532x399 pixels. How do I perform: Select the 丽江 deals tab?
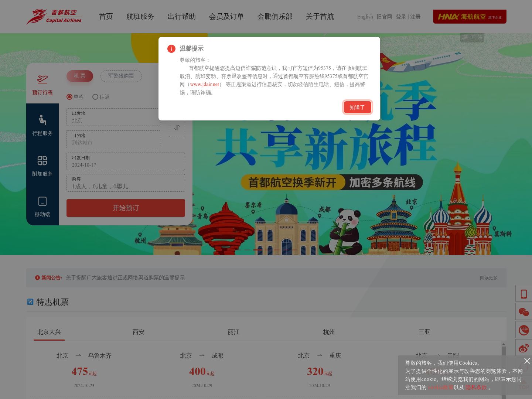[x=234, y=332]
